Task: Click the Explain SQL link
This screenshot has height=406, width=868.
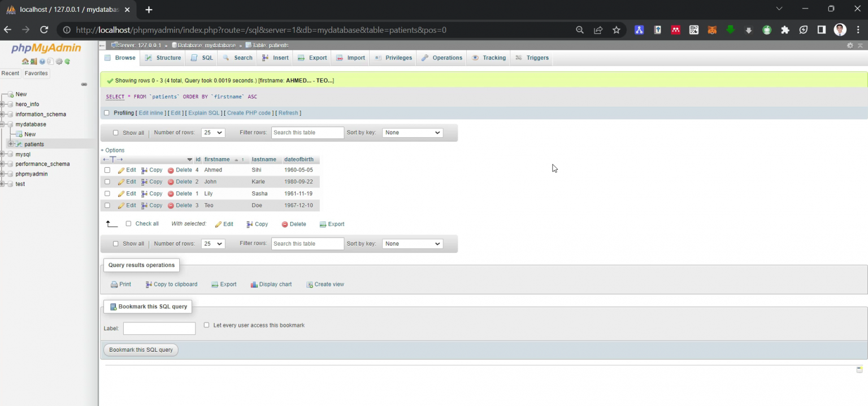Action: [203, 113]
